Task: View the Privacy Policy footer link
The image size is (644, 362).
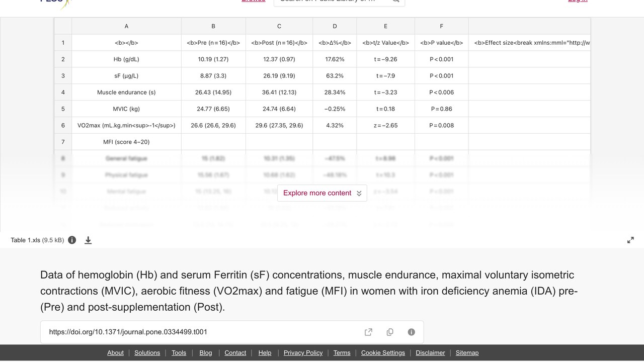Action: tap(303, 353)
